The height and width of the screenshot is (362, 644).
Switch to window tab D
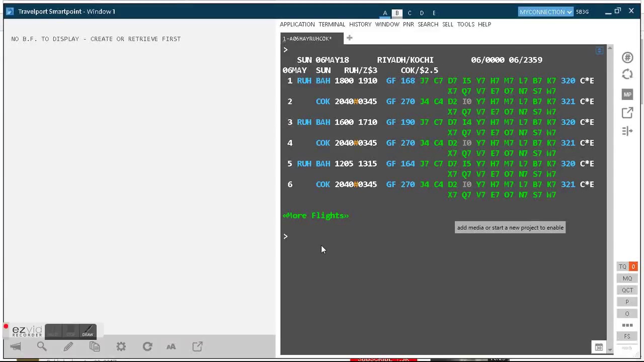(x=422, y=13)
